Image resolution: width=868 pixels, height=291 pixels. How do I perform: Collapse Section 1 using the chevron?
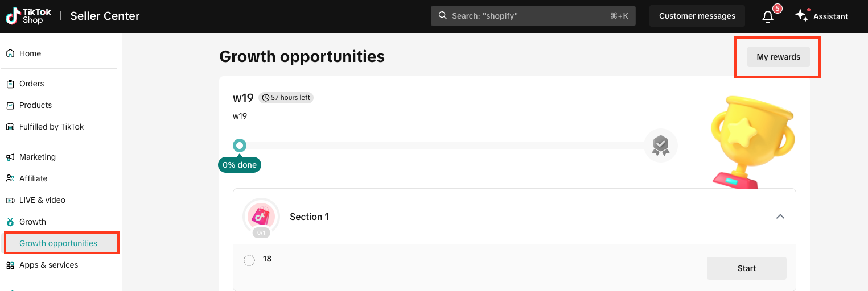780,217
